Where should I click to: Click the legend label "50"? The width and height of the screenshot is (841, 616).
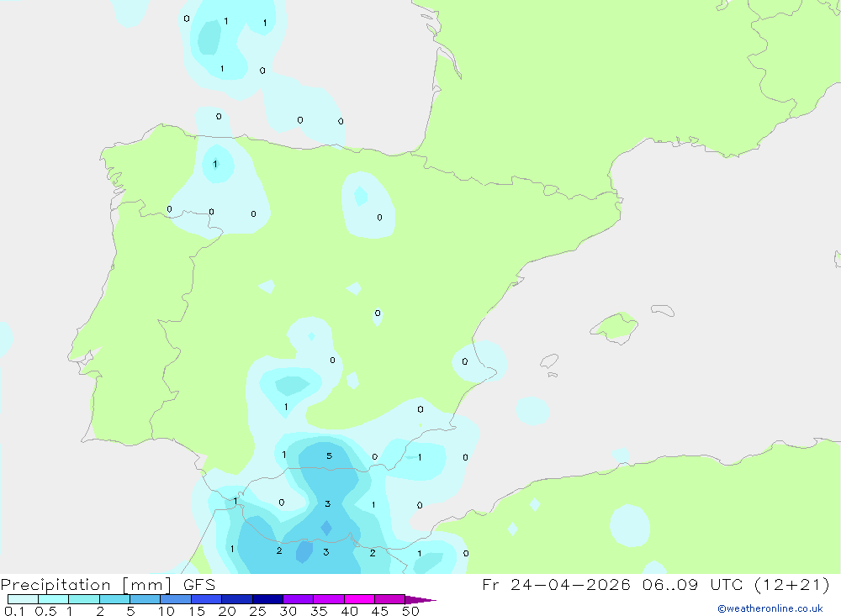410,611
